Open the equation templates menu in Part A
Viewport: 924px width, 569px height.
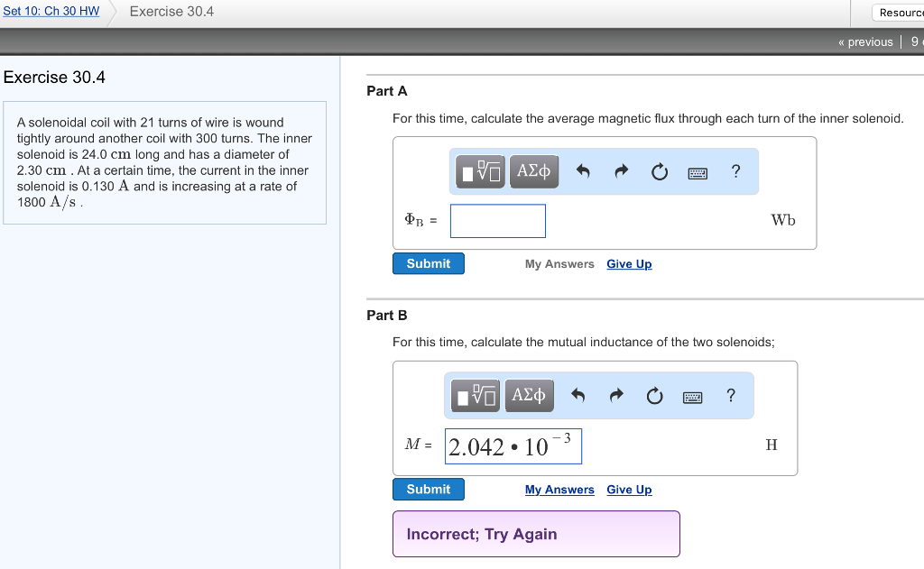479,171
